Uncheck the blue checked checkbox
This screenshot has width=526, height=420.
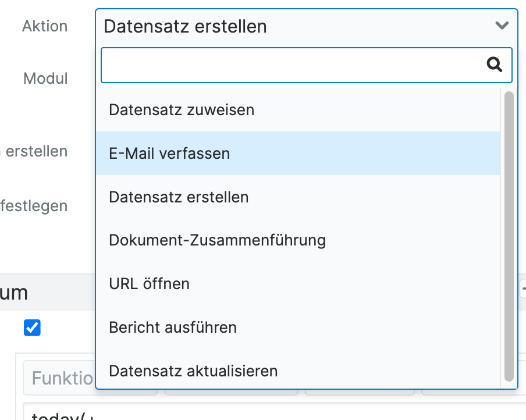pos(32,328)
